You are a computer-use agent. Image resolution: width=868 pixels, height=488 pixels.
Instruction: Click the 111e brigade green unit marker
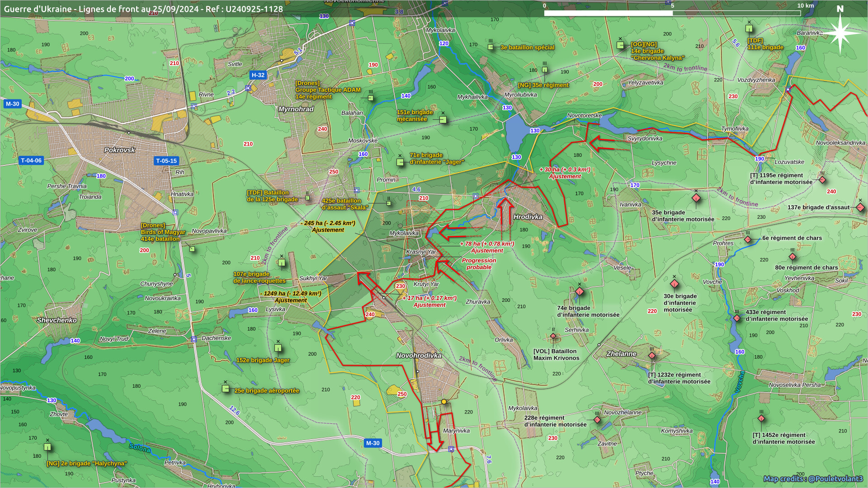pos(749,28)
